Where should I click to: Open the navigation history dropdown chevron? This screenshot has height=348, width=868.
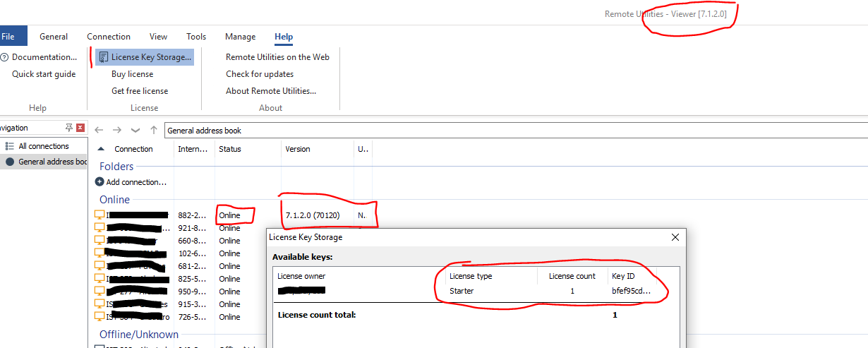(x=135, y=131)
